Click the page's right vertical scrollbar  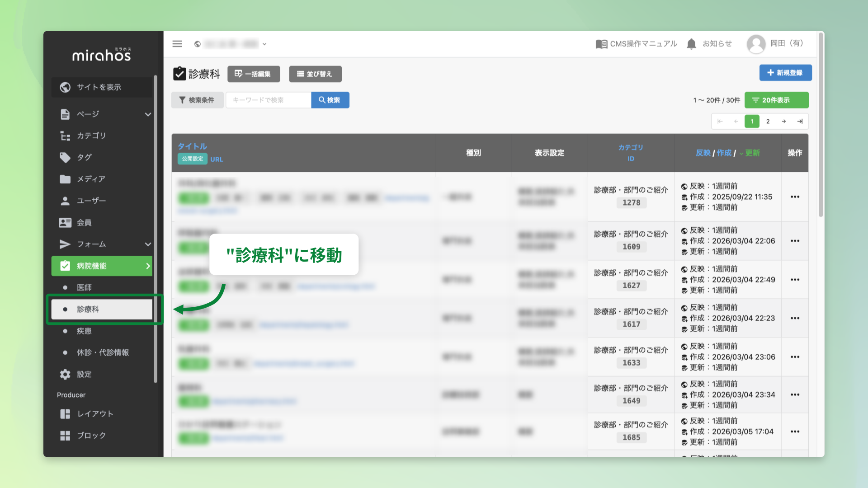pos(821,124)
